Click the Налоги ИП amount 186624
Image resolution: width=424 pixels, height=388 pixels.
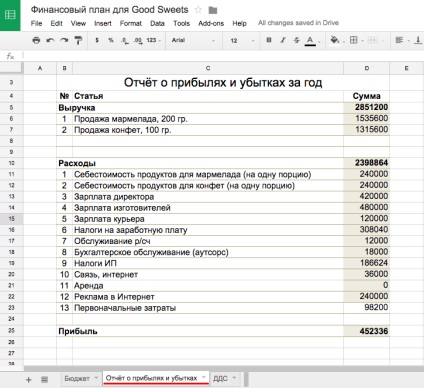(366, 263)
